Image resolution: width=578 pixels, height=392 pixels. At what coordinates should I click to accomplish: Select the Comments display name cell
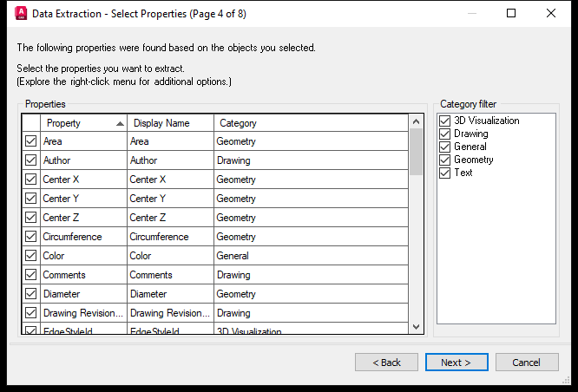coord(170,275)
